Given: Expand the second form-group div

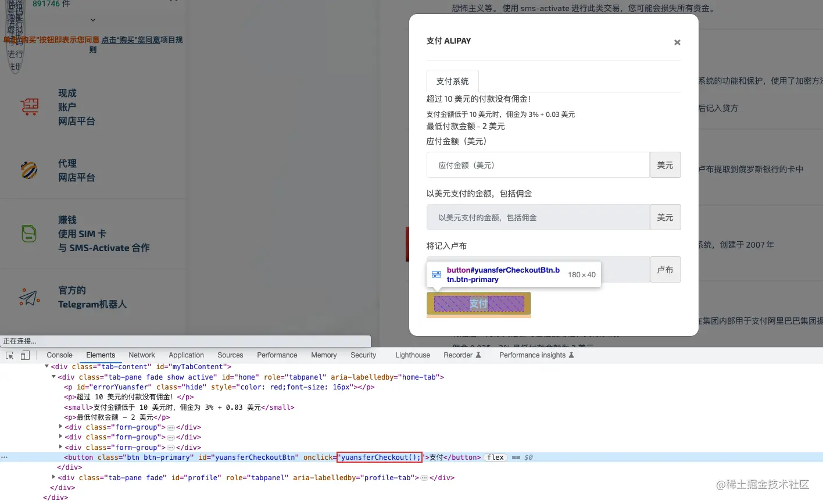Looking at the screenshot, I should click(60, 437).
